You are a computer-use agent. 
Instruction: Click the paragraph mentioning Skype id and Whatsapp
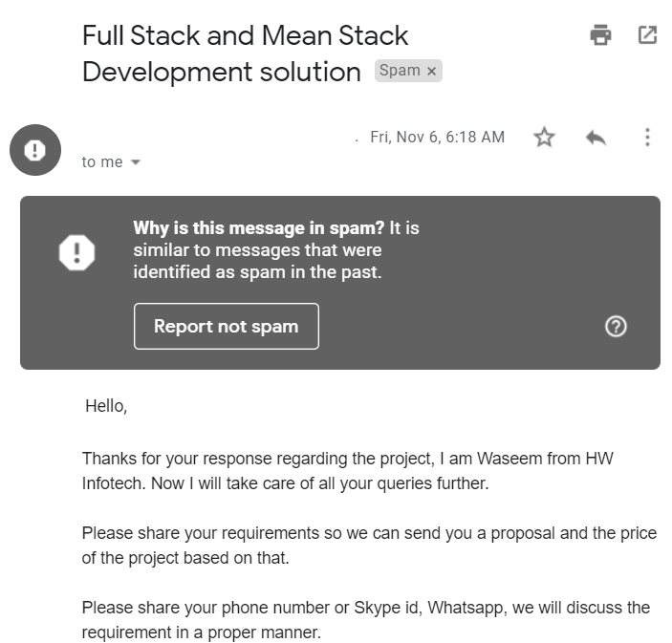366,620
